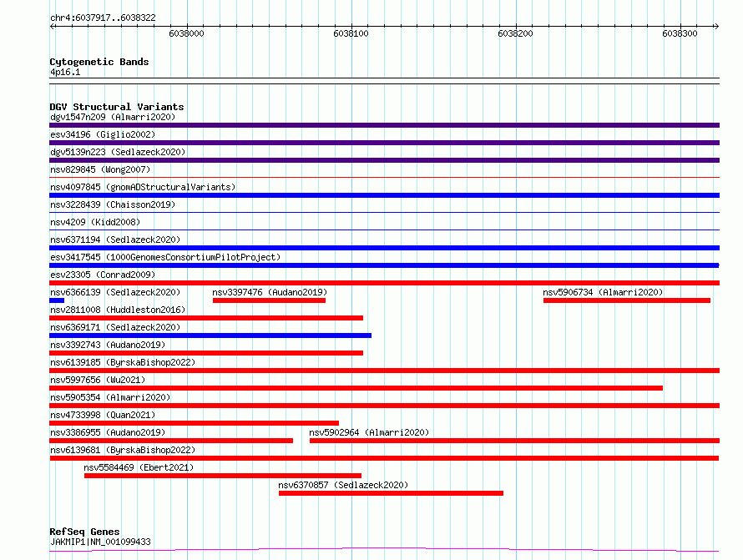Viewport: 743px width, 560px height.
Task: Click the left scroll arrow on the ruler
Action: (53, 27)
